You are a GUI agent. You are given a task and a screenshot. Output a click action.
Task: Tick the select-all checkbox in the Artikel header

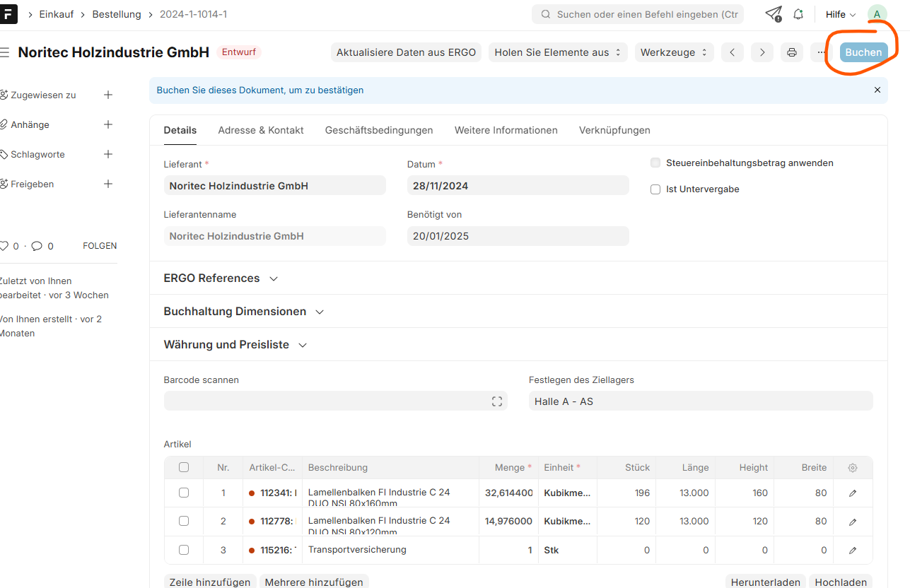(x=184, y=467)
